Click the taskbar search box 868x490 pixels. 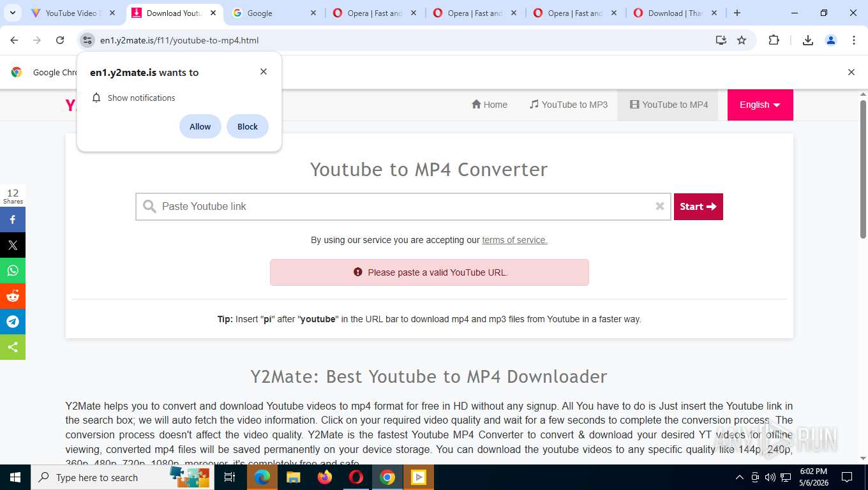click(x=123, y=477)
